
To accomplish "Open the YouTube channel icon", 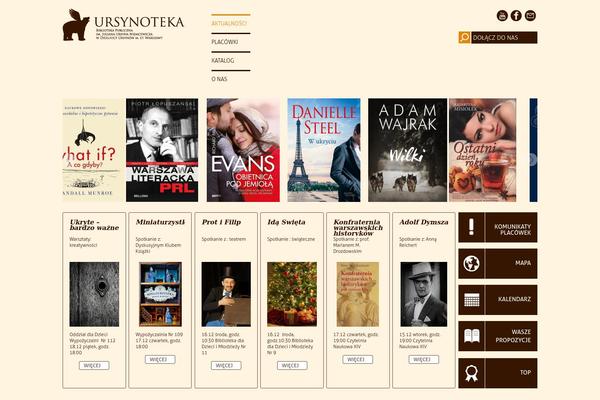I will point(502,16).
